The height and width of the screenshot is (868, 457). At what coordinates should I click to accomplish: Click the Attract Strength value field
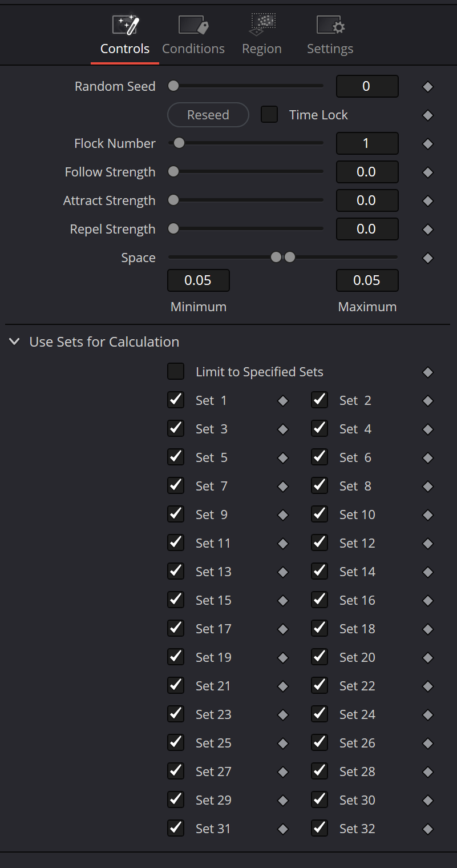(x=367, y=200)
